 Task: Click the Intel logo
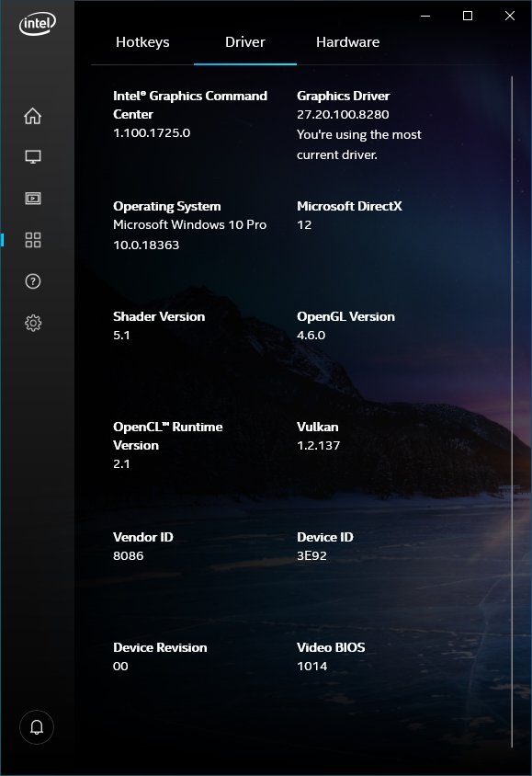(38, 23)
